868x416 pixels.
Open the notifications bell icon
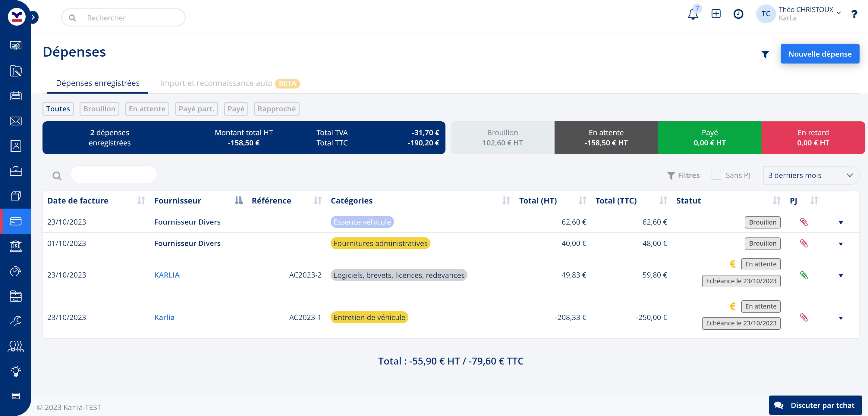[x=693, y=14]
